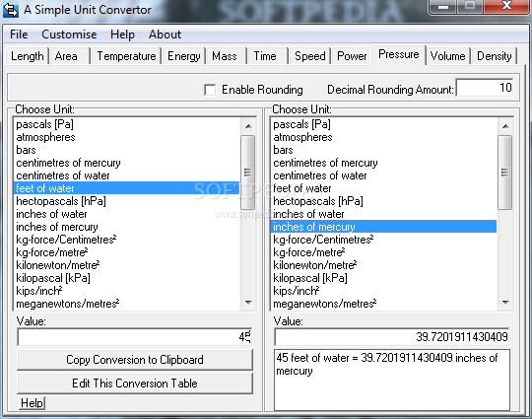Screen dimensions: 532x419
Task: Open the About menu
Action: tap(165, 35)
